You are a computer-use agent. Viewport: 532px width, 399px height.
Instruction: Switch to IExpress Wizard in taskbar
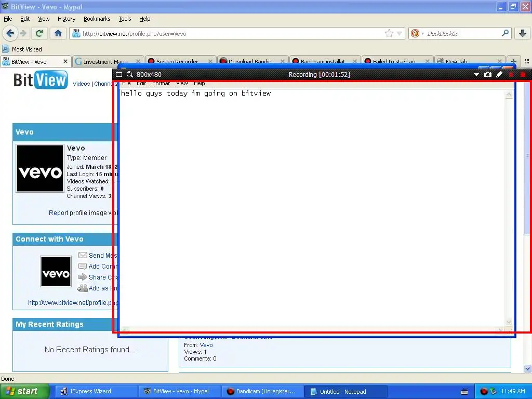[95, 391]
